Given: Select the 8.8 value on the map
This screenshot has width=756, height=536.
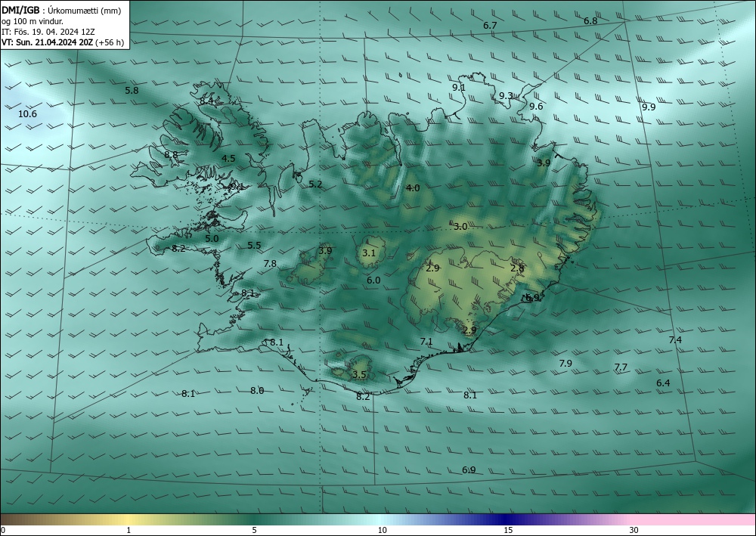Looking at the screenshot, I should (171, 155).
